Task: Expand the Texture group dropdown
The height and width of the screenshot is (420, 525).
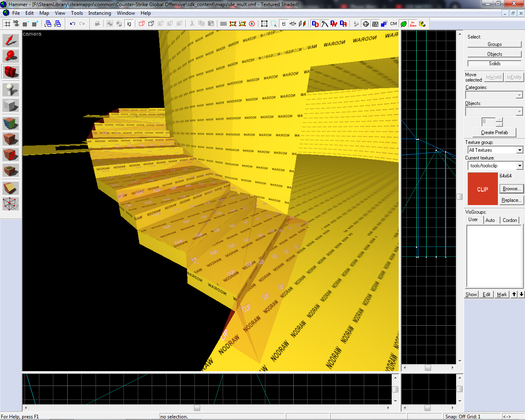Action: 519,150
